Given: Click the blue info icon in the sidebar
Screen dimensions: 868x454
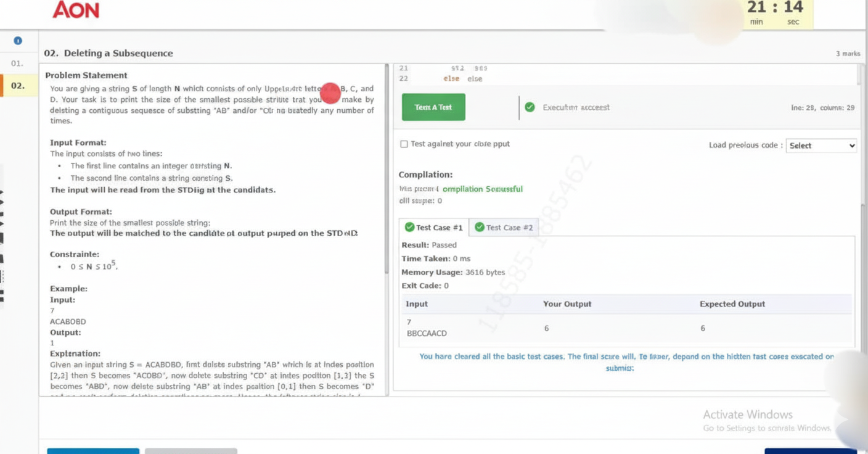Looking at the screenshot, I should 18,40.
